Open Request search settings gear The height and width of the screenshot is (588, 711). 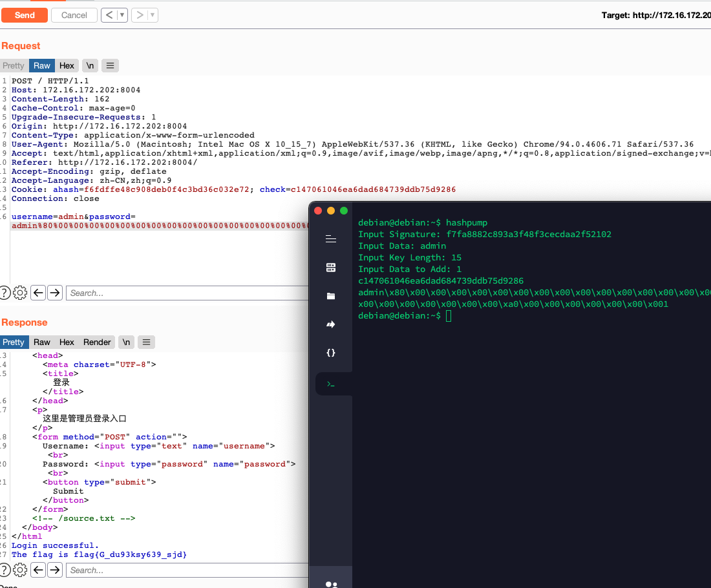pos(20,293)
